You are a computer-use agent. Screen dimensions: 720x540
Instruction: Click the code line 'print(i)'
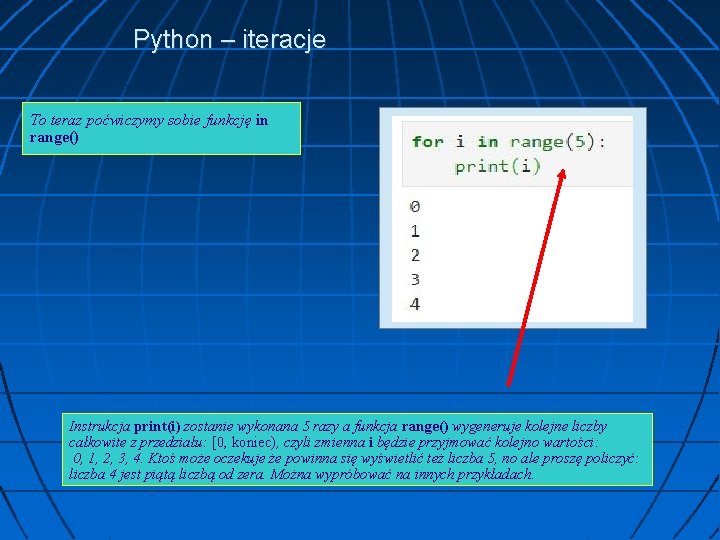click(x=498, y=166)
